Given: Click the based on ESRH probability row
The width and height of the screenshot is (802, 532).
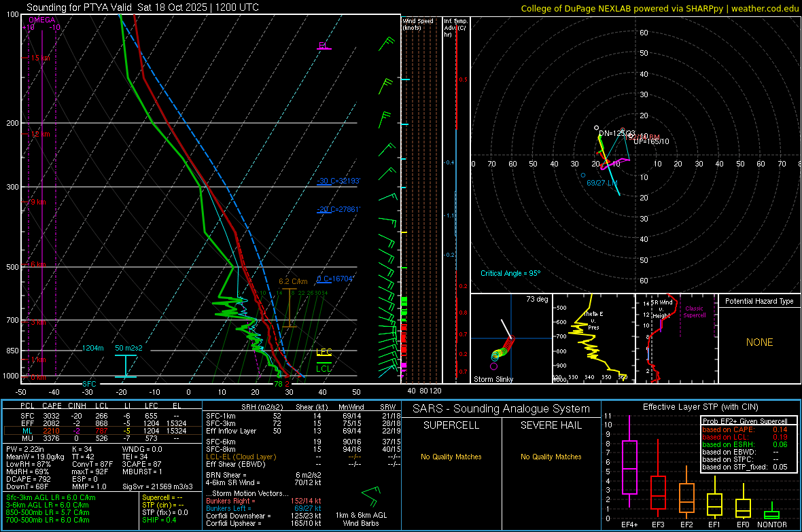Looking at the screenshot, I should pyautogui.click(x=745, y=444).
